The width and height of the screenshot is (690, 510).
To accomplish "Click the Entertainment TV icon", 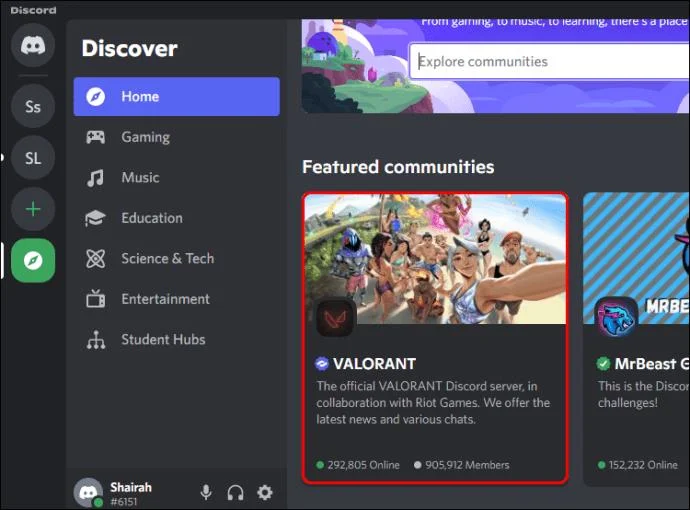I will 95,298.
